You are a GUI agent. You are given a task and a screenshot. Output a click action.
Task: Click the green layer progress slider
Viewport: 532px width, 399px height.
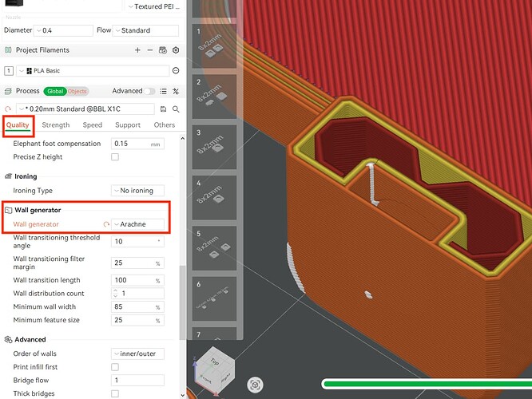click(x=427, y=384)
